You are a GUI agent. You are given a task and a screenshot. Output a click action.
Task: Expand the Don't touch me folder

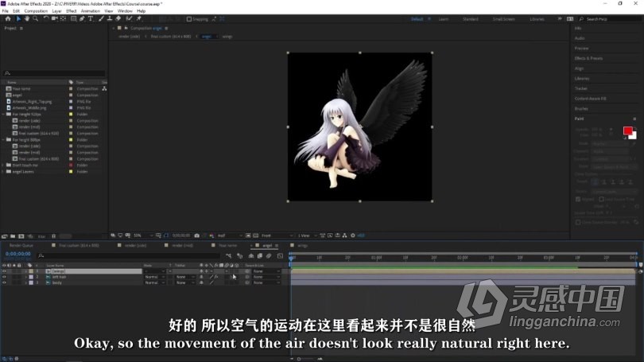[x=3, y=165]
